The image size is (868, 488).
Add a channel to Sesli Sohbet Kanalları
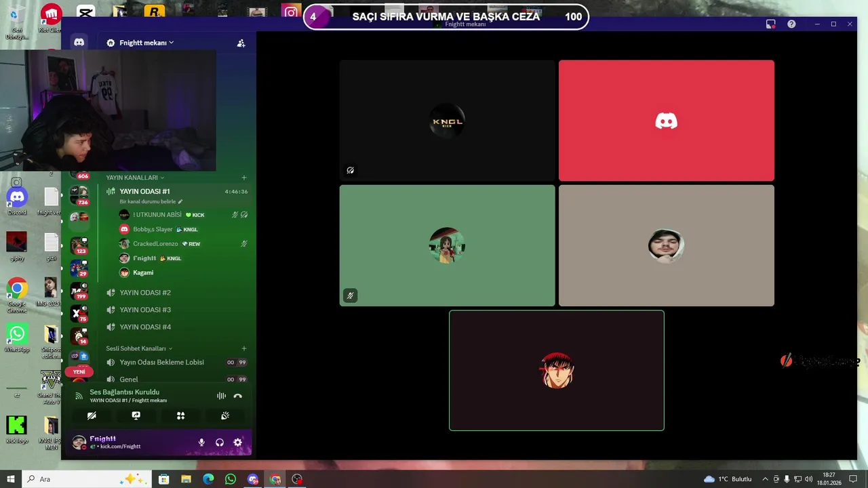(x=244, y=348)
